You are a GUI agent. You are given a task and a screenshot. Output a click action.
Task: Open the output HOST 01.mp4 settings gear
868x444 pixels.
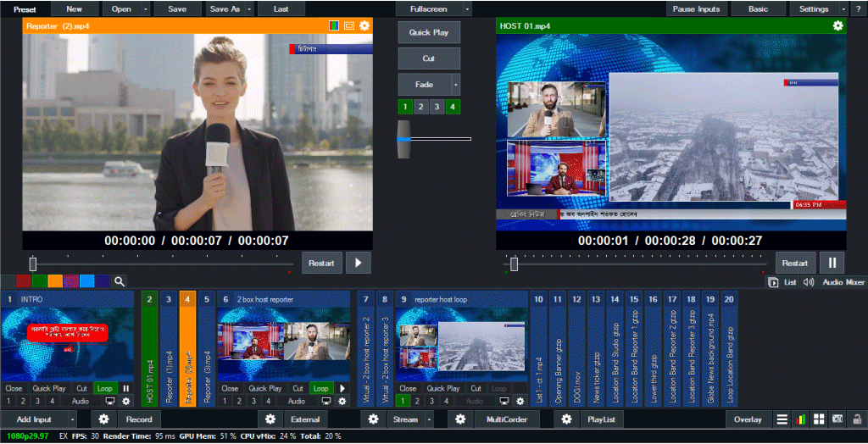click(x=837, y=26)
